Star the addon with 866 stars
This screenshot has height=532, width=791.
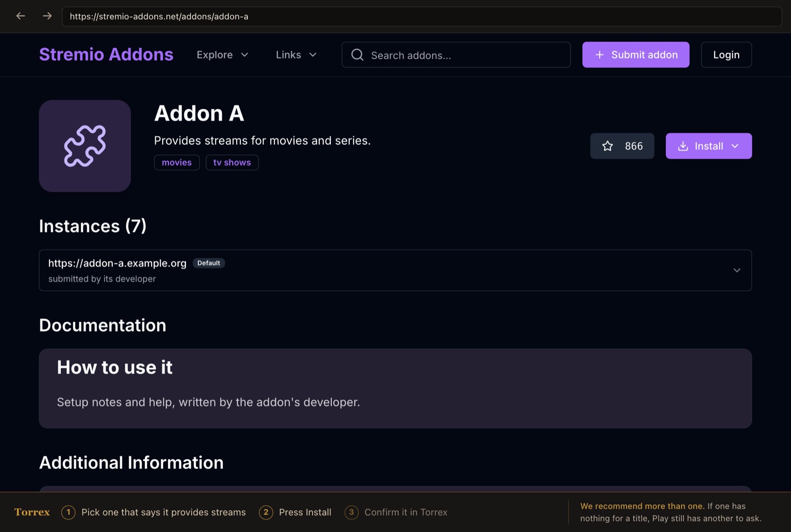click(x=622, y=146)
